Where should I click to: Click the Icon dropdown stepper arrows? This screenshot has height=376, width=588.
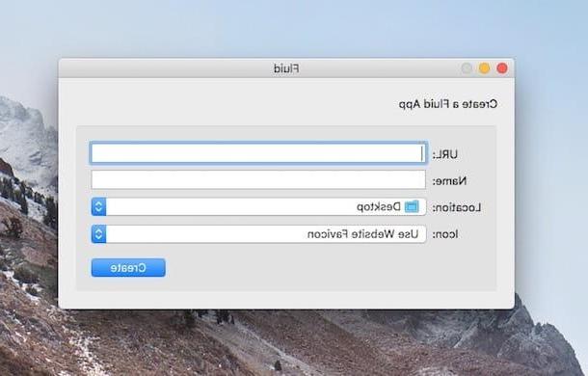pos(98,234)
